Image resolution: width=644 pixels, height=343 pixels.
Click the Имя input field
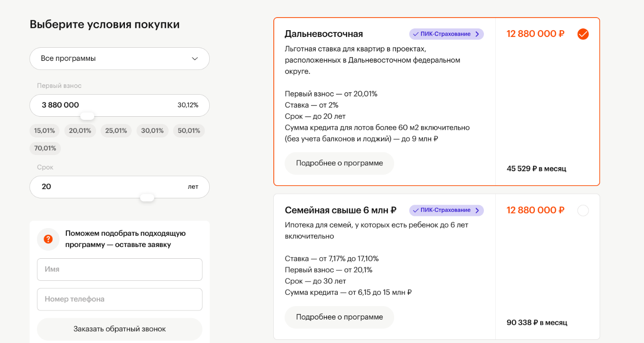tap(120, 270)
